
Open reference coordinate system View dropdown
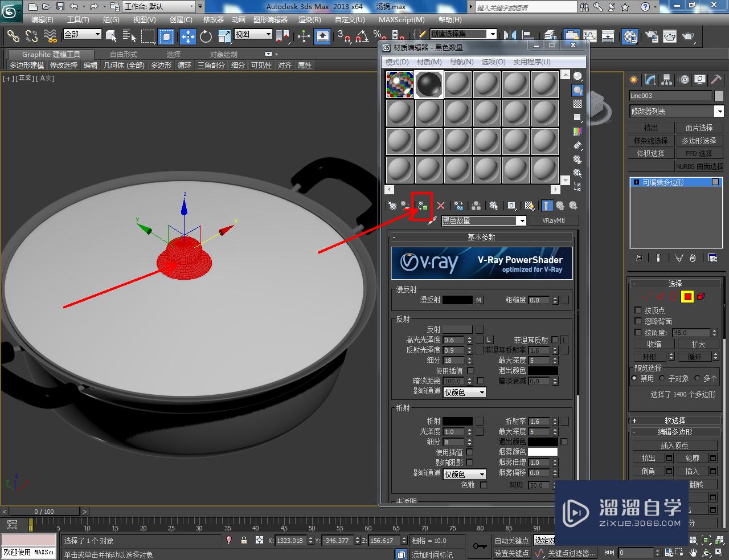pyautogui.click(x=253, y=34)
